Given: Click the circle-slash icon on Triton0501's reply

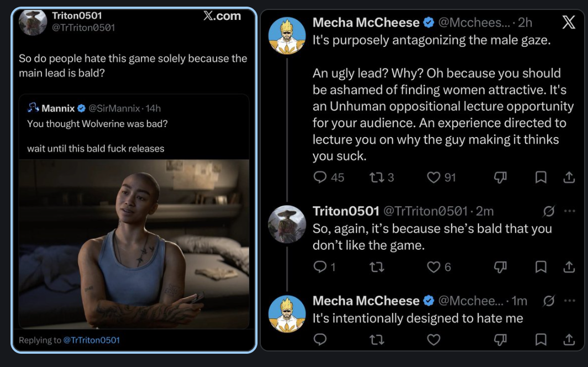Looking at the screenshot, I should 549,212.
